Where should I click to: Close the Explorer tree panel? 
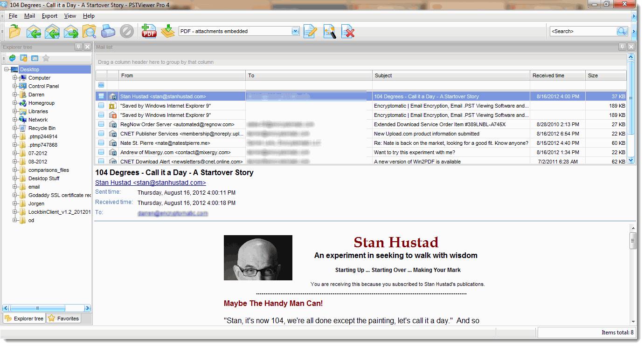[87, 47]
